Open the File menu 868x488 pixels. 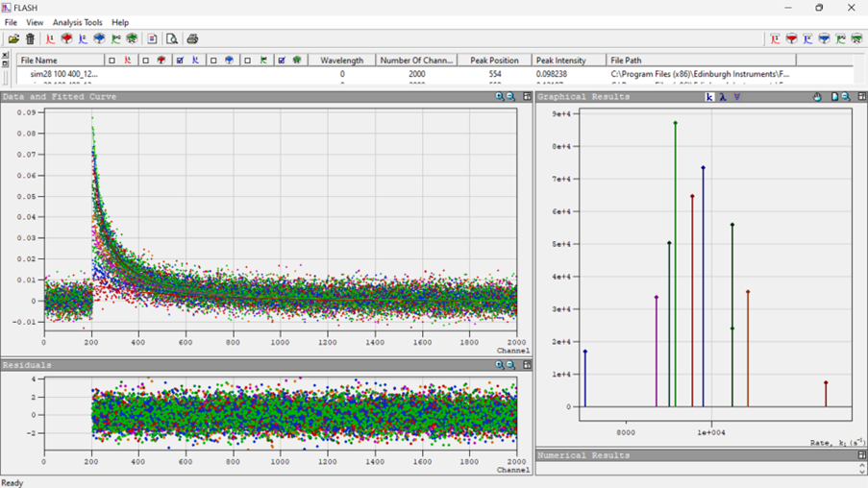click(11, 23)
